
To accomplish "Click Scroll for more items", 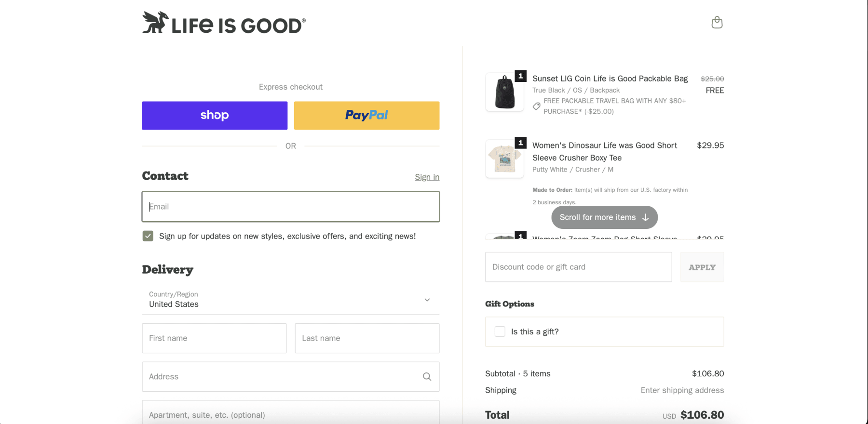I will pyautogui.click(x=604, y=217).
